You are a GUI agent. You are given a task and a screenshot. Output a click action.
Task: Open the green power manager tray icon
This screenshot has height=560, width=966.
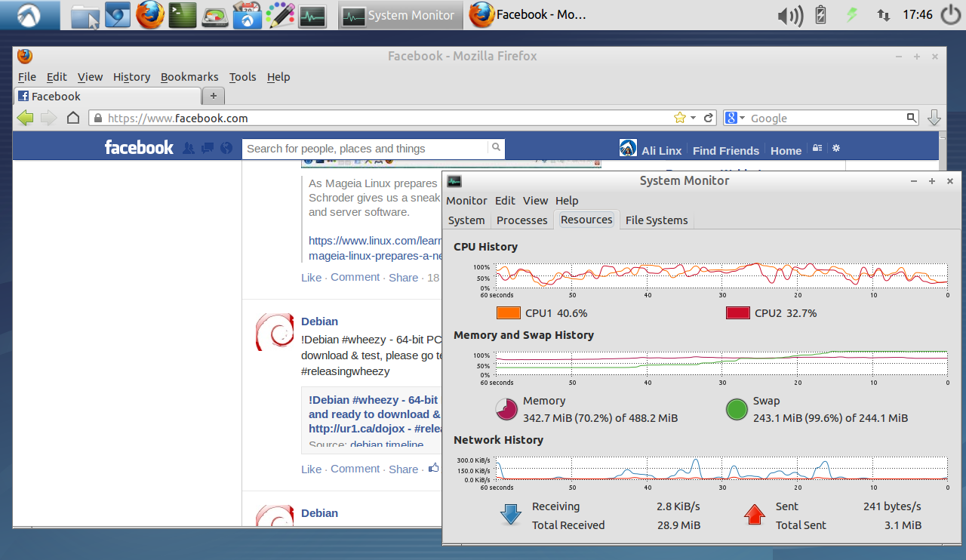[x=853, y=15]
